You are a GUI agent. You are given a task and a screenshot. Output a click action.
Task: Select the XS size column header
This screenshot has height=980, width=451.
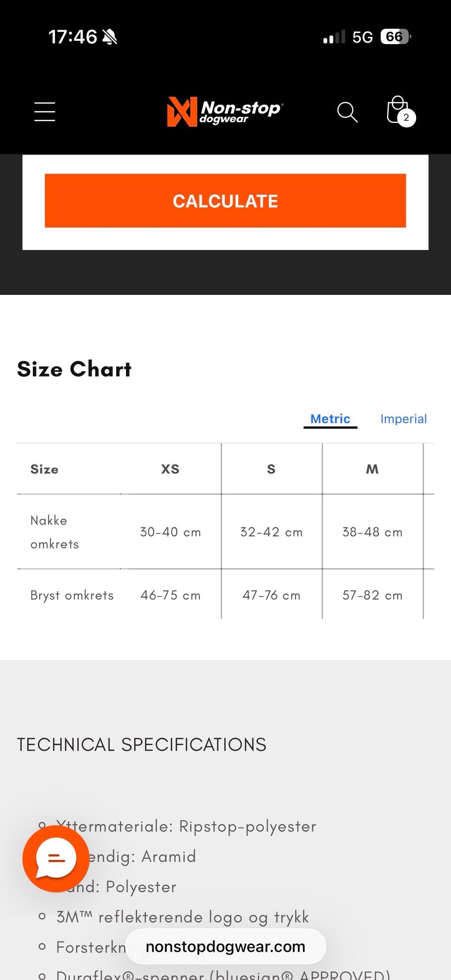(x=170, y=469)
